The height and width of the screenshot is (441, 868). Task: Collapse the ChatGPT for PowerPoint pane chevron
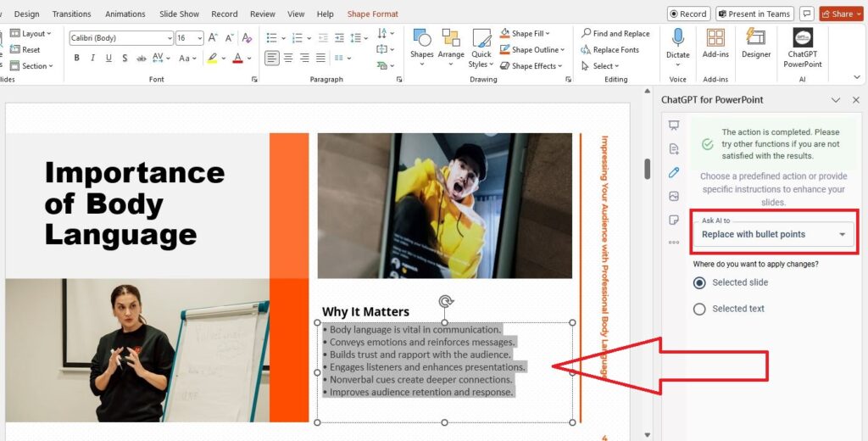click(x=836, y=100)
